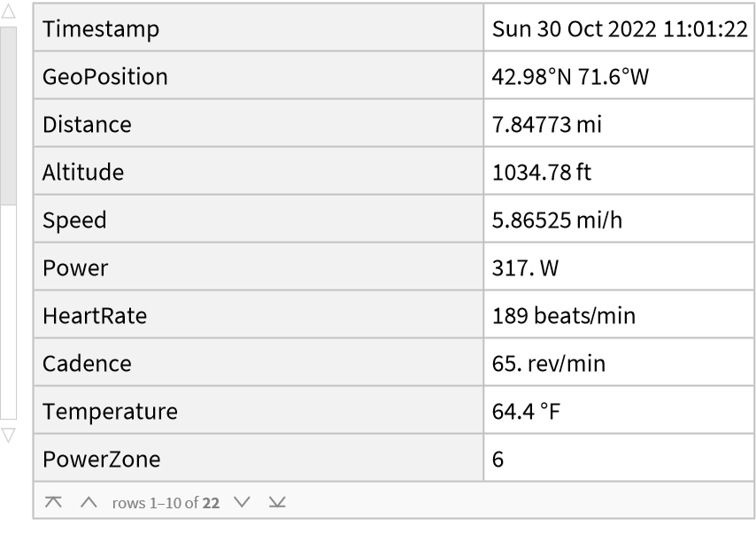Jump to last rows using double-down arrow
756x549 pixels.
pyautogui.click(x=278, y=502)
